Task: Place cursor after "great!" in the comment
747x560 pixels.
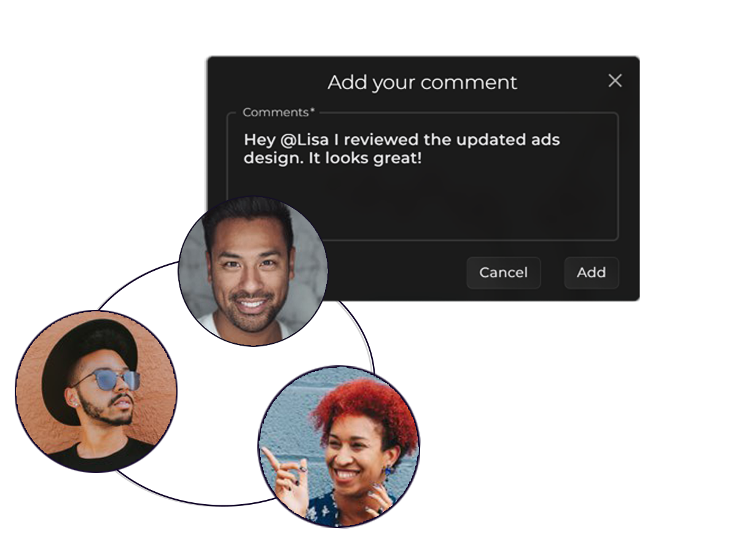Action: (423, 158)
